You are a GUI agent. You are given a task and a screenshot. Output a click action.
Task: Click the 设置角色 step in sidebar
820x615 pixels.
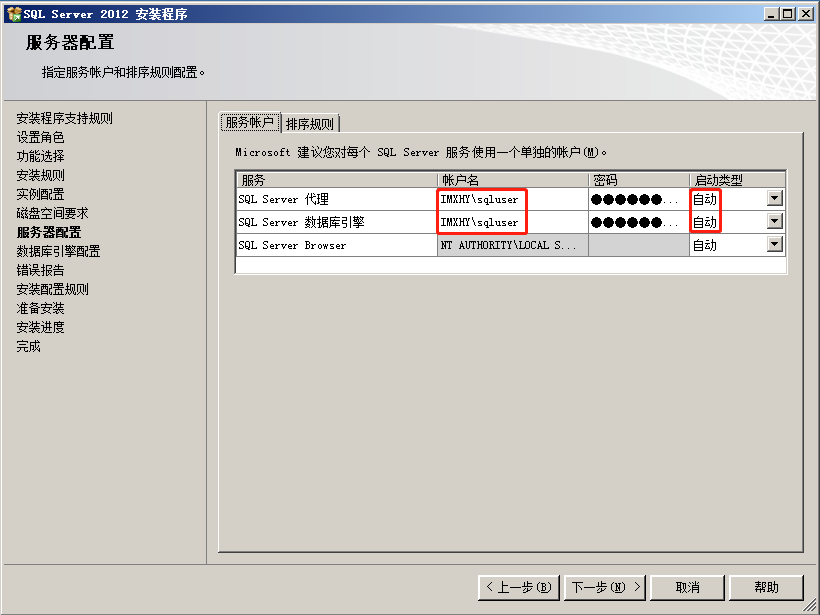pyautogui.click(x=40, y=137)
